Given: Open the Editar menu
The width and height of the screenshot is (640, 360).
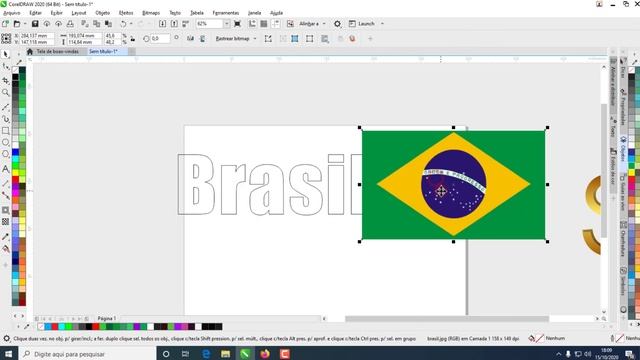Looking at the screenshot, I should pos(36,13).
